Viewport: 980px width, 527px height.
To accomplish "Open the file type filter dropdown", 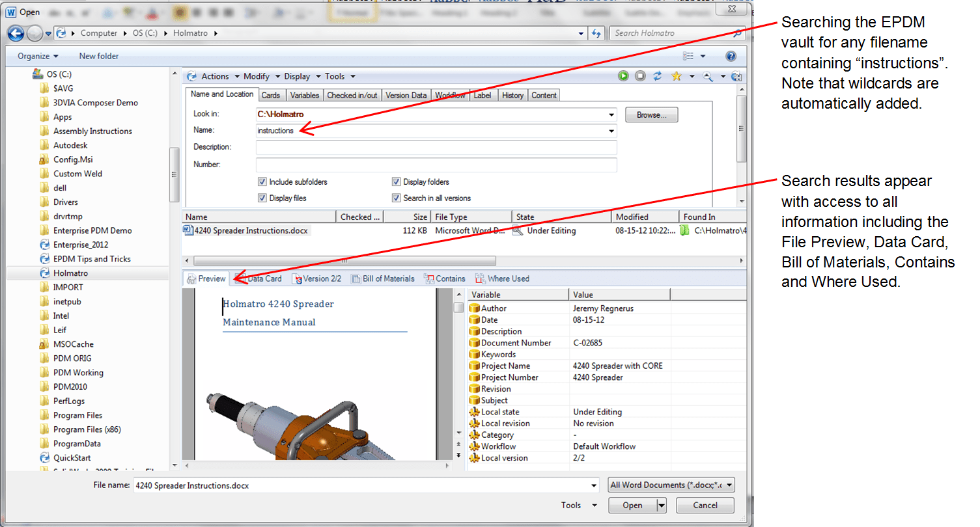I will 671,485.
